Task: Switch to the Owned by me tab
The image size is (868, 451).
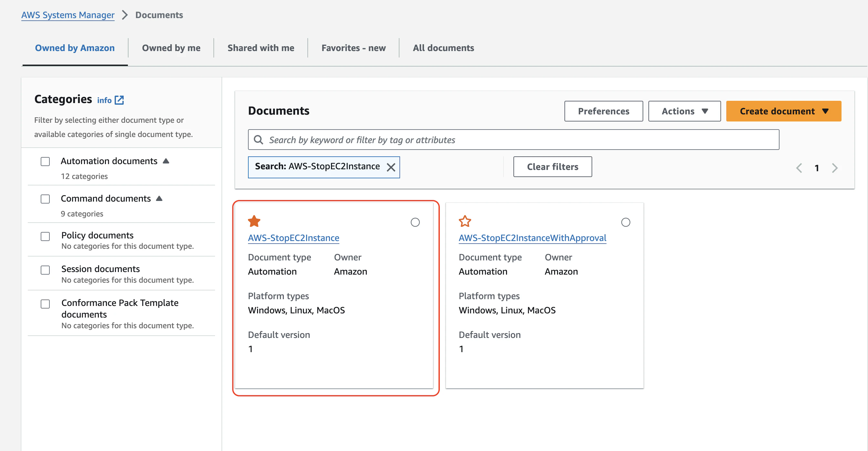Action: (171, 48)
